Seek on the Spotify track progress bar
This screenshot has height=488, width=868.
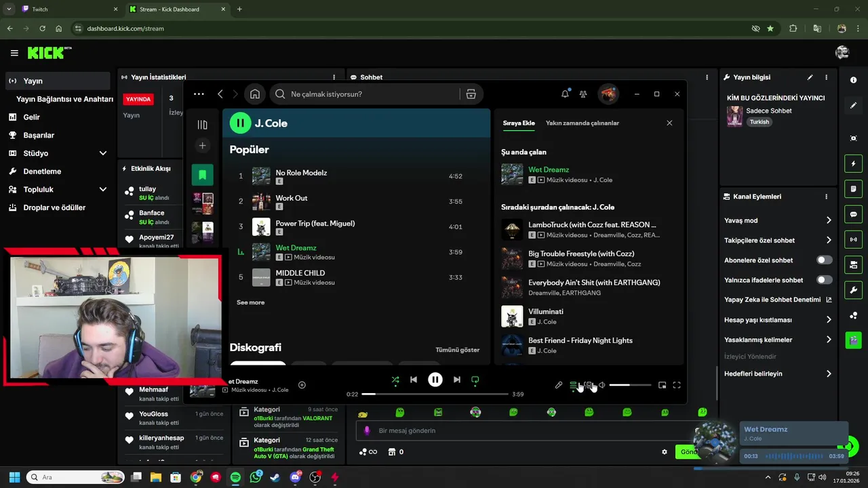coord(435,394)
